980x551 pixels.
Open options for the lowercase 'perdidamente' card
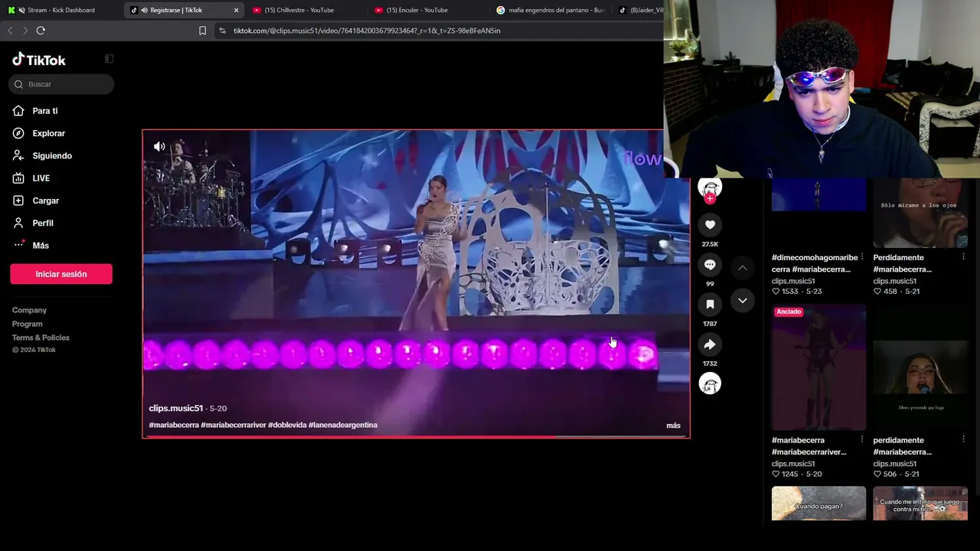pos(963,440)
